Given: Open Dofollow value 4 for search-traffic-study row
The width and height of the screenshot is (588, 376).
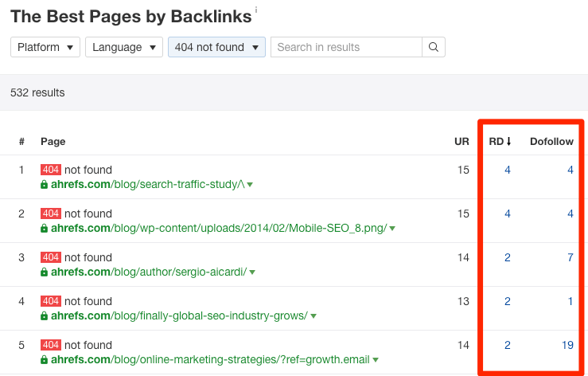Looking at the screenshot, I should pos(570,170).
